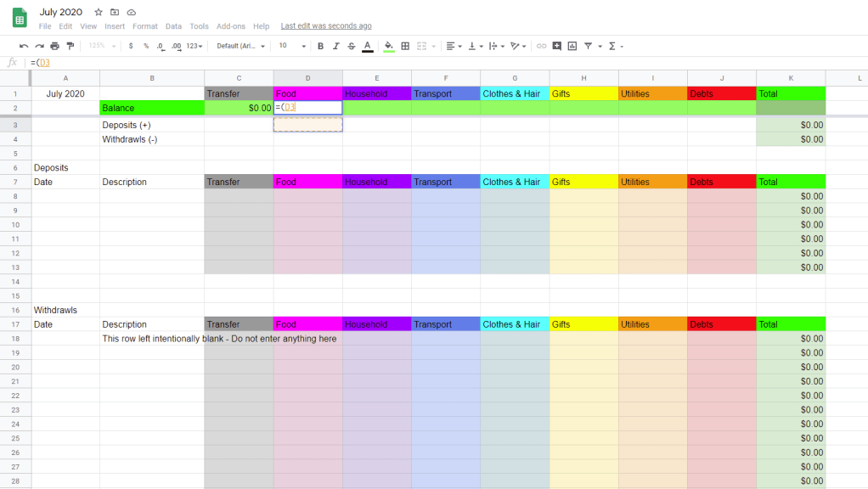Click the Print icon

[x=54, y=46]
